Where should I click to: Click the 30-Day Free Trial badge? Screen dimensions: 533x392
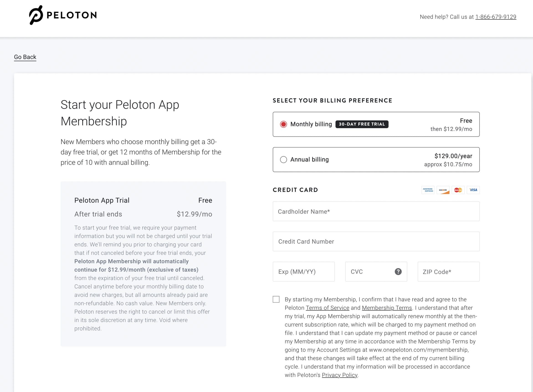362,124
